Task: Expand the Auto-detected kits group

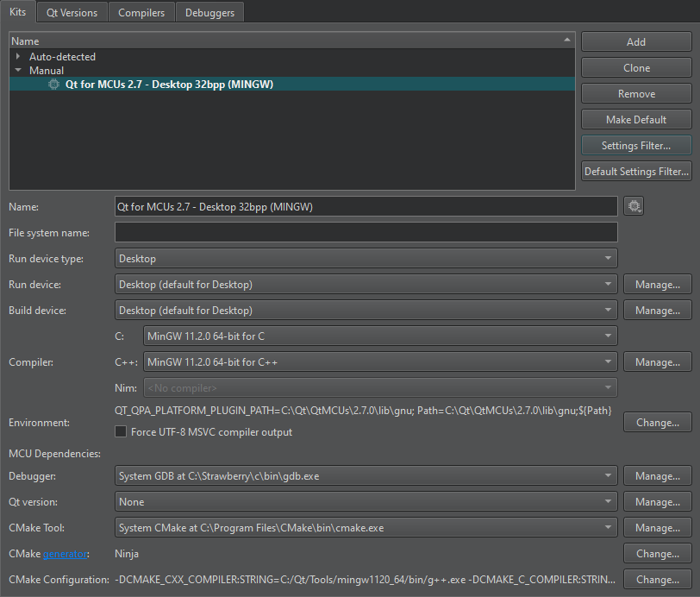Action: click(x=18, y=57)
